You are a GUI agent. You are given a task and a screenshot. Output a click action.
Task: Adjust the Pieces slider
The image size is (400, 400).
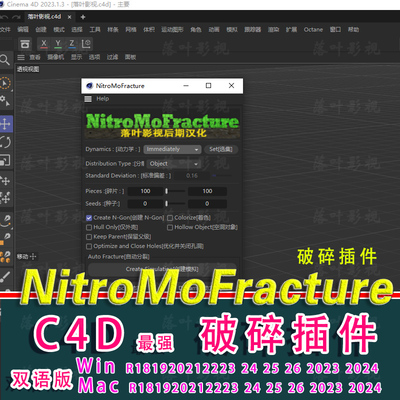[175, 191]
